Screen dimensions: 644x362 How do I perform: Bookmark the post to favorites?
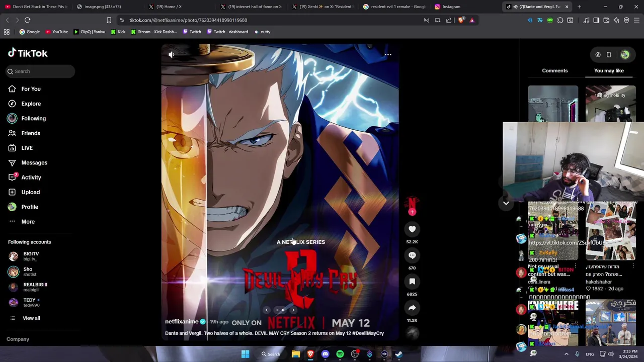click(x=412, y=282)
